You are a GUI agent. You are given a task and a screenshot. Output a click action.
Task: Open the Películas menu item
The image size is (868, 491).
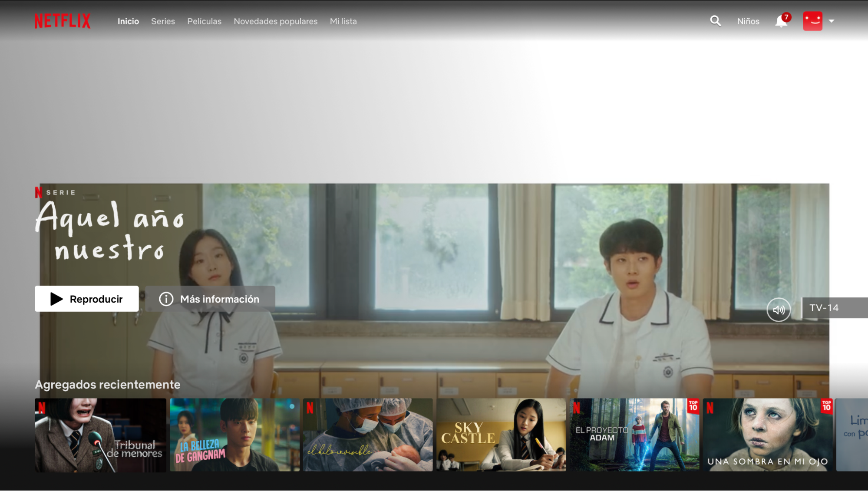tap(204, 21)
